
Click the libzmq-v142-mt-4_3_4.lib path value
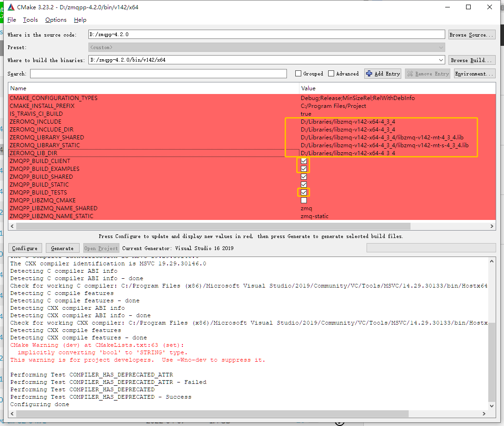[382, 138]
